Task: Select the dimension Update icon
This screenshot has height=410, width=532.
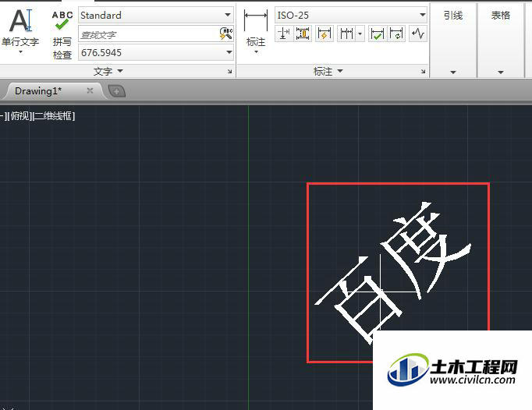Action: [396, 34]
